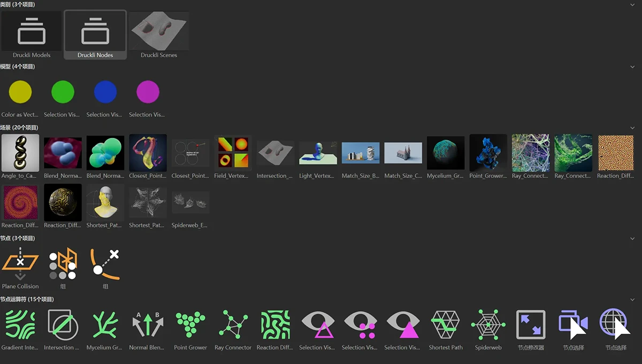Select the yellow Color as Vect... material

(20, 92)
